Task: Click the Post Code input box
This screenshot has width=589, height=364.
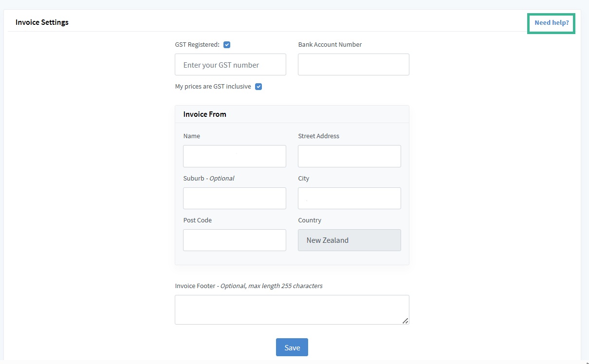Action: [235, 240]
